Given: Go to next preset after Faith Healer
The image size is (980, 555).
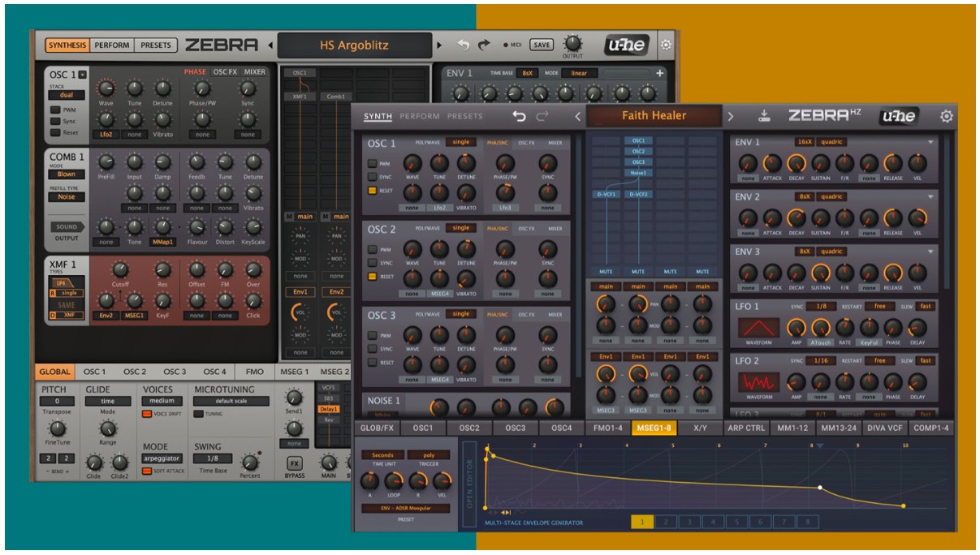Looking at the screenshot, I should [730, 116].
